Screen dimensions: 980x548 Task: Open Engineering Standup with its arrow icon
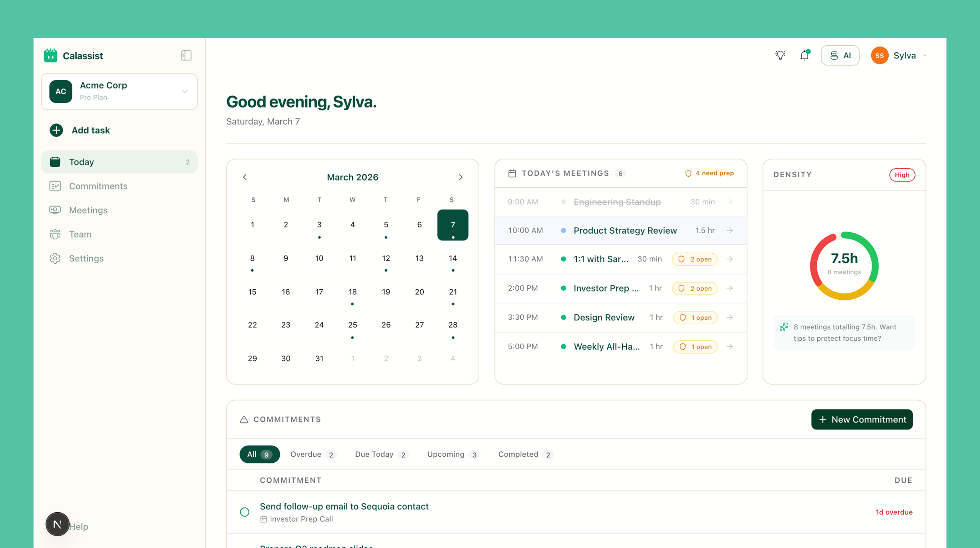[729, 202]
